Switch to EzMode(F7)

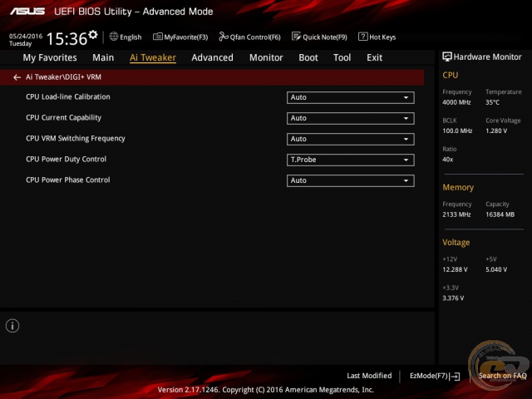(x=429, y=376)
